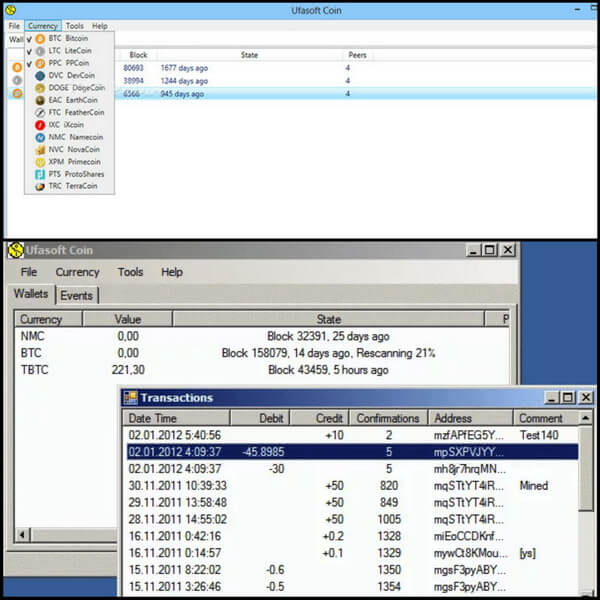Close the open Currency menu in upper window
The height and width of the screenshot is (600, 600).
click(43, 26)
